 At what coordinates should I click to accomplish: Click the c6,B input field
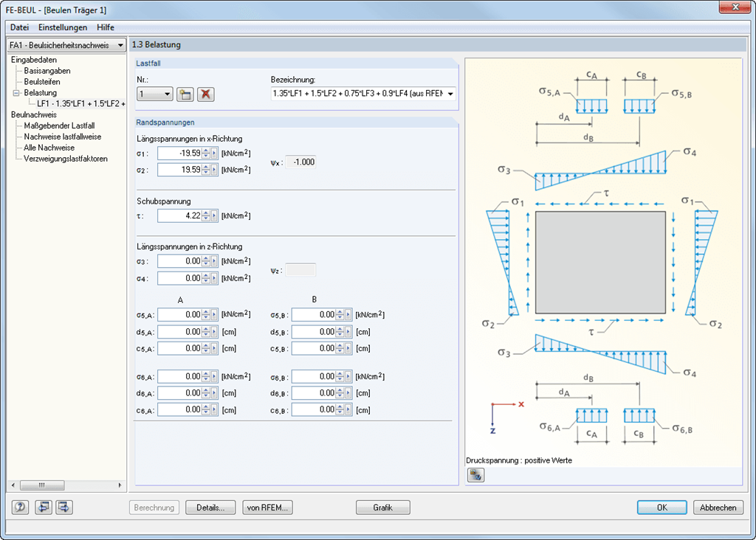pos(313,410)
